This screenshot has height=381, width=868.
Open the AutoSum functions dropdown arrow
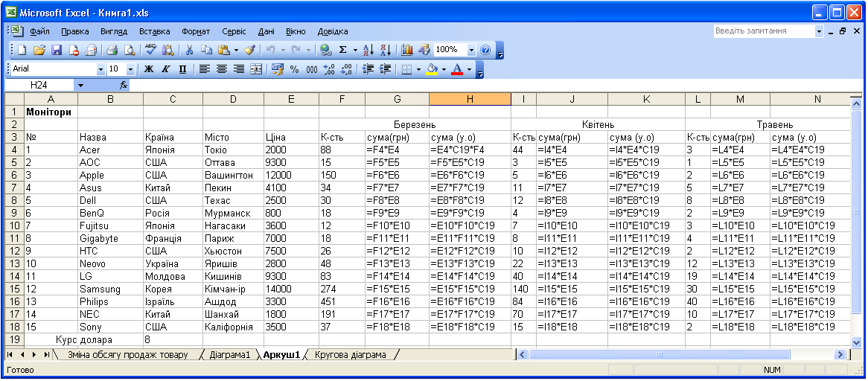[355, 51]
